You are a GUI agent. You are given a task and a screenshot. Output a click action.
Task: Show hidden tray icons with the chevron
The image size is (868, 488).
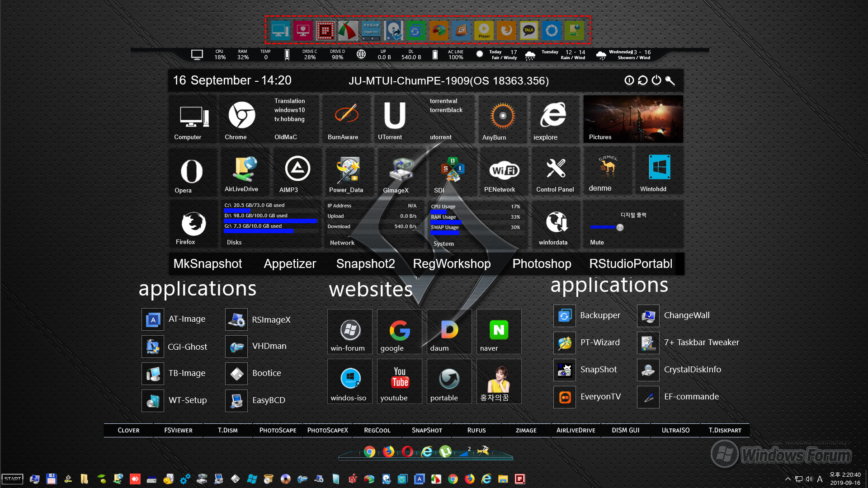pos(788,479)
